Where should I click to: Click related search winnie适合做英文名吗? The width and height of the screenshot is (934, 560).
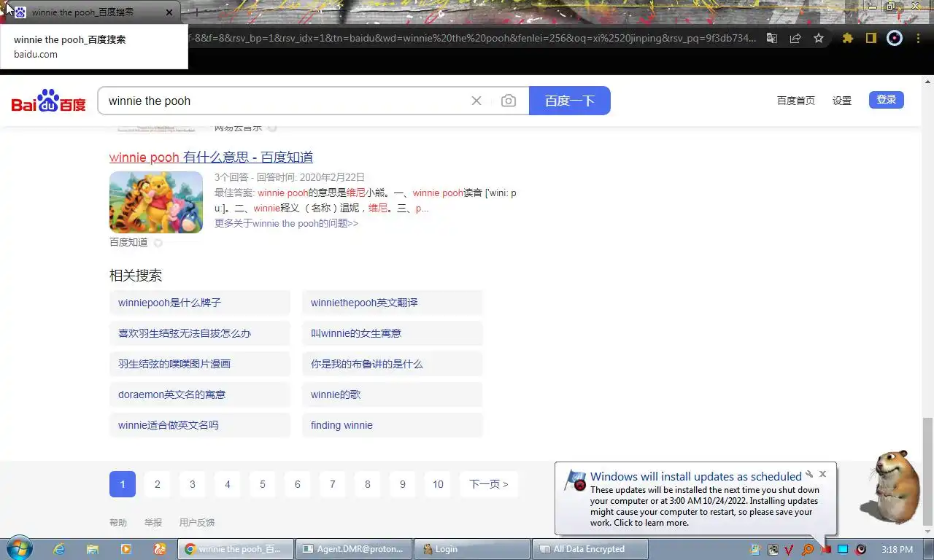point(200,425)
